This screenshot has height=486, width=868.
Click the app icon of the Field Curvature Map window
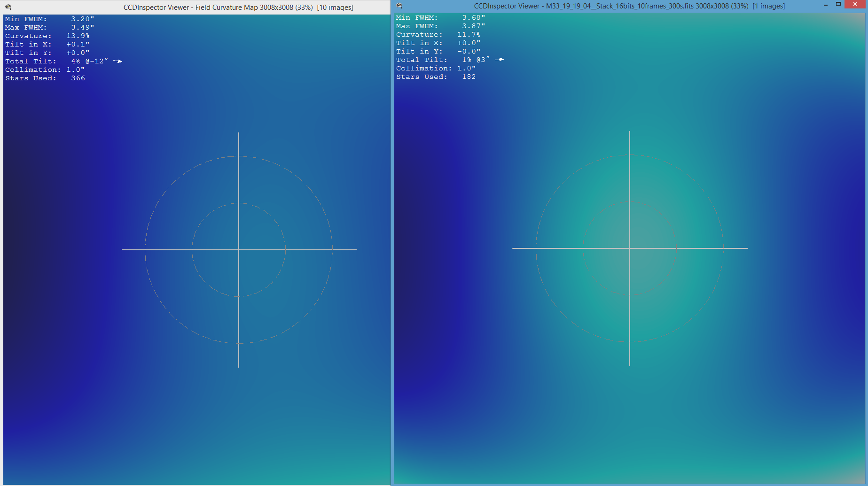8,7
